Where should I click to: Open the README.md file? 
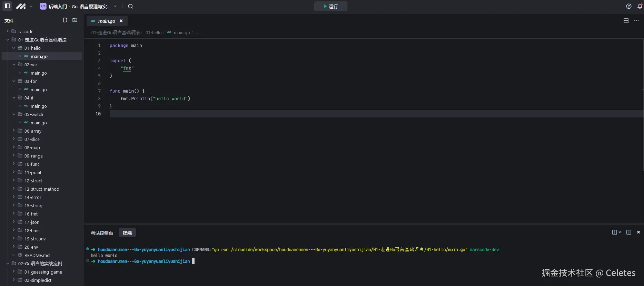37,255
